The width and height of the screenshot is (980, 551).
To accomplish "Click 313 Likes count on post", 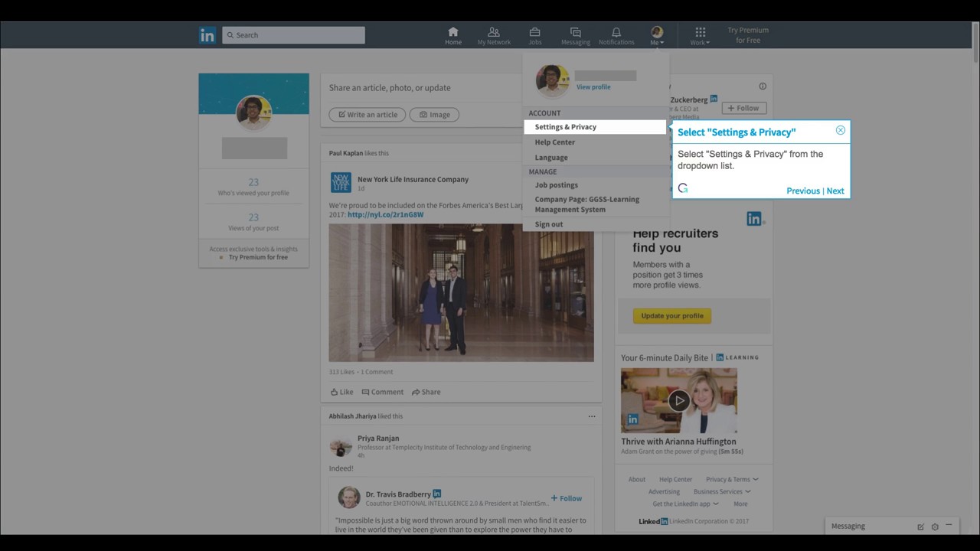I will 342,372.
